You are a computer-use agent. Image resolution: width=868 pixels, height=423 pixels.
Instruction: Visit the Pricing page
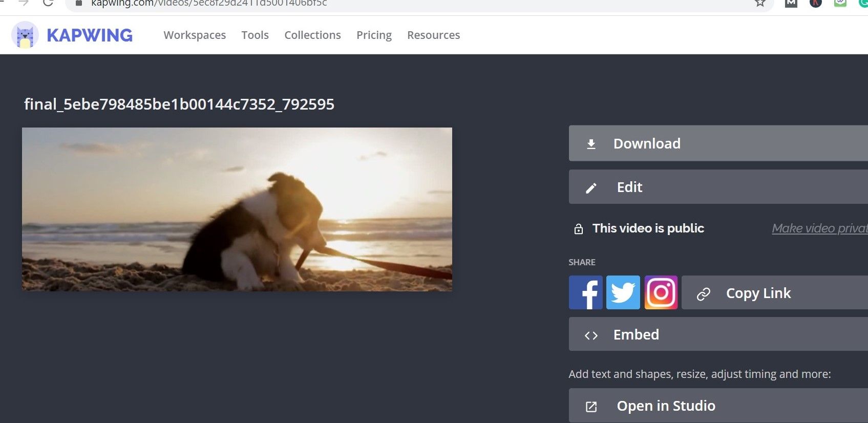[374, 35]
